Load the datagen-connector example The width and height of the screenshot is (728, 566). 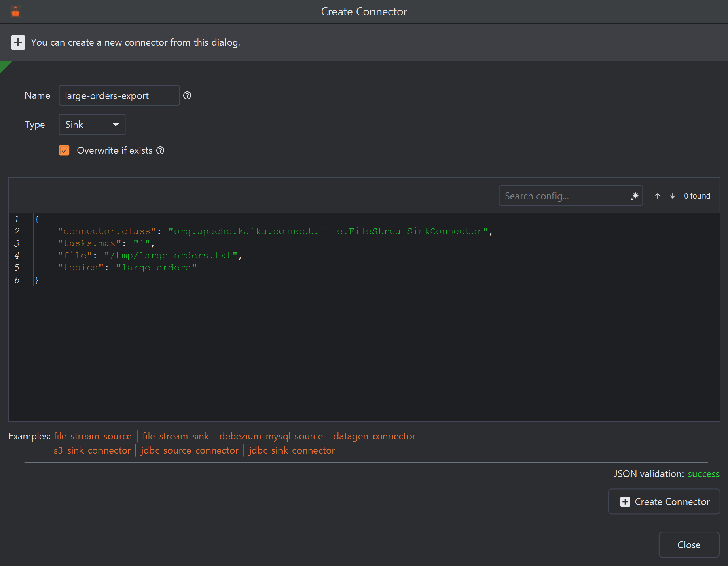coord(374,436)
